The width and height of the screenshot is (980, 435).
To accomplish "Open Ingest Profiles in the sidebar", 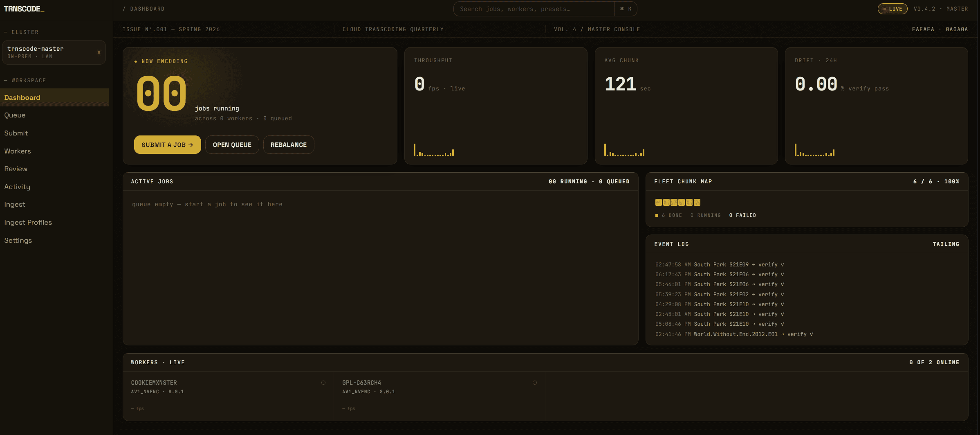I will [x=54, y=222].
